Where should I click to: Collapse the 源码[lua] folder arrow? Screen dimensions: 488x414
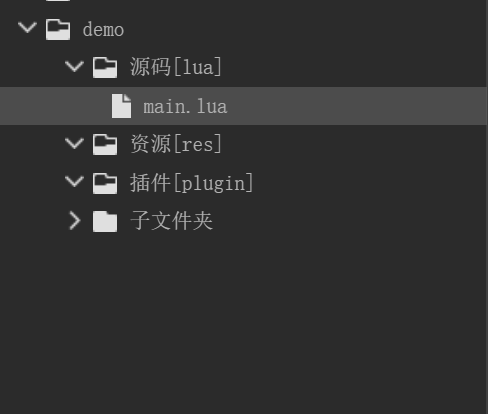coord(74,67)
